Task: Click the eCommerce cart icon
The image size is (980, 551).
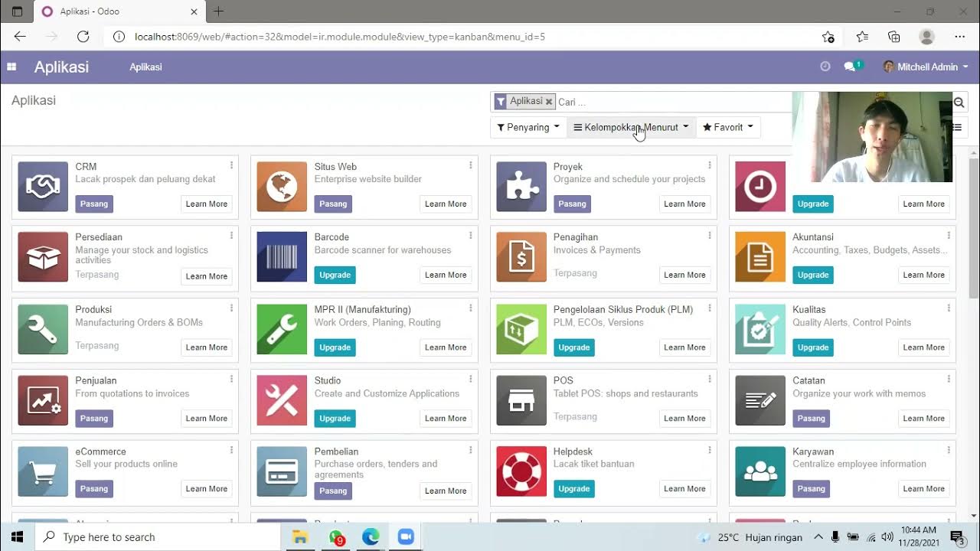Action: point(43,471)
